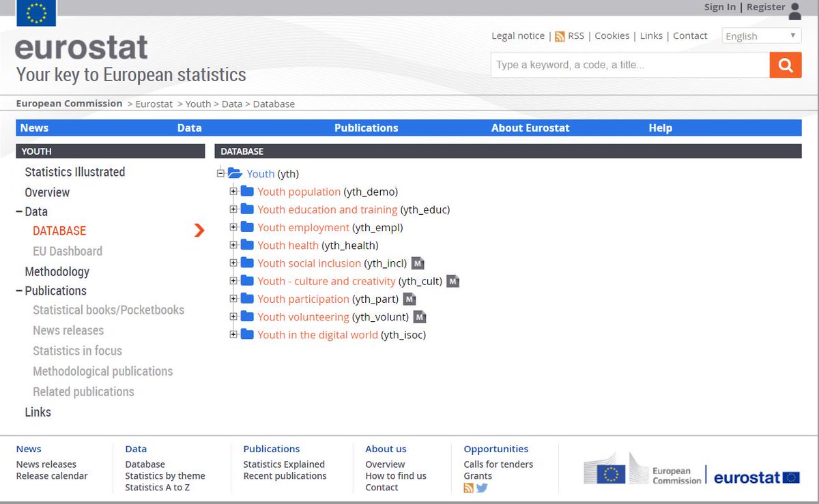Open Statistics in focus sidebar link

point(77,351)
